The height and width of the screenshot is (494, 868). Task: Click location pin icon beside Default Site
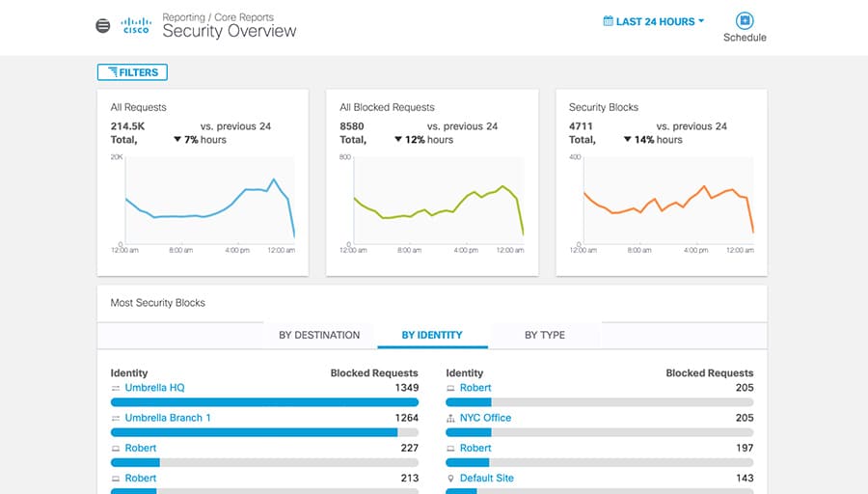[450, 478]
